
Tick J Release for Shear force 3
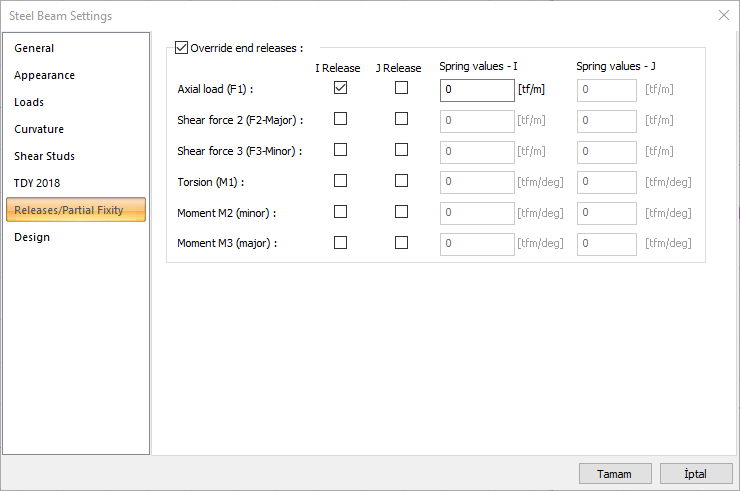(401, 150)
